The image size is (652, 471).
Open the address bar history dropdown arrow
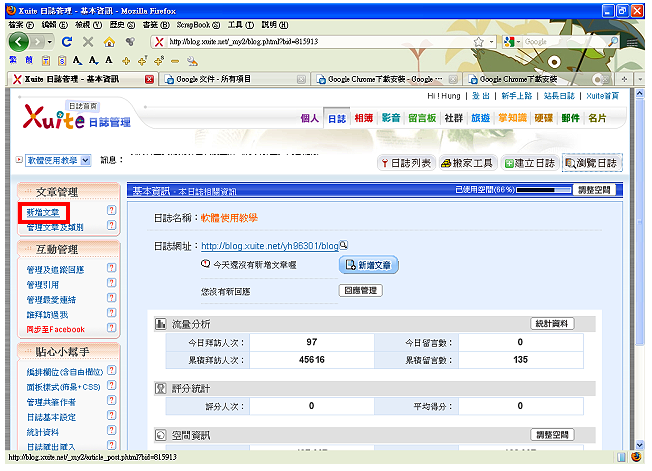pyautogui.click(x=491, y=42)
